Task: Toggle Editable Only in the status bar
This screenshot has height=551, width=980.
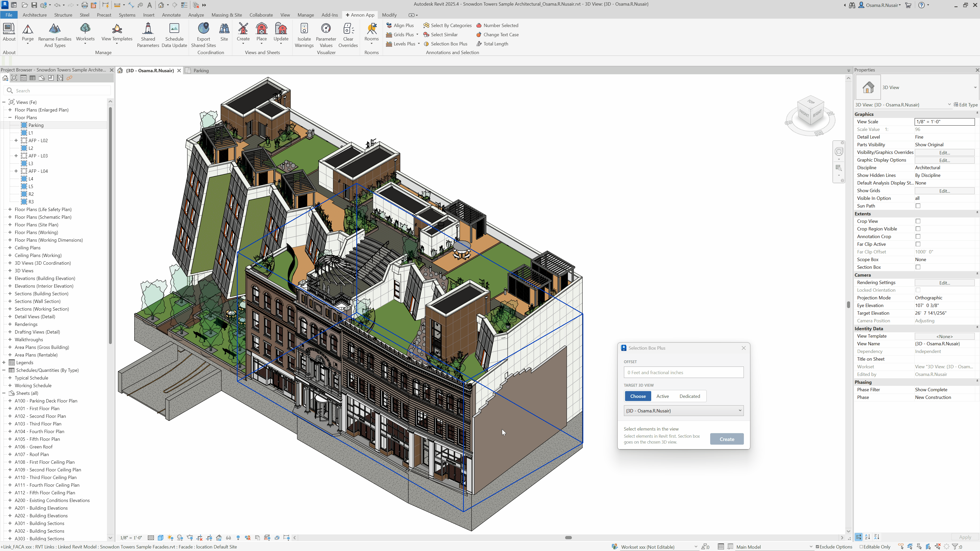Action: coord(875,547)
